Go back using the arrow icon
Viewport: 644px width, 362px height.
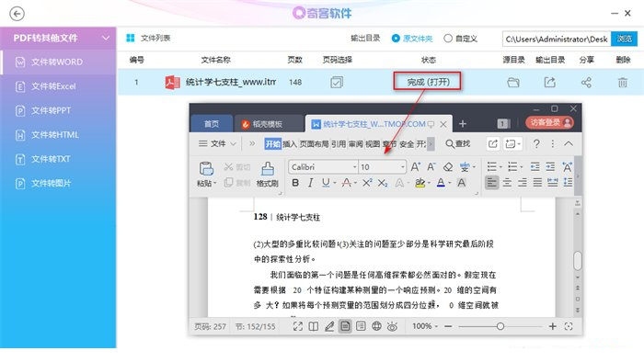click(x=17, y=14)
